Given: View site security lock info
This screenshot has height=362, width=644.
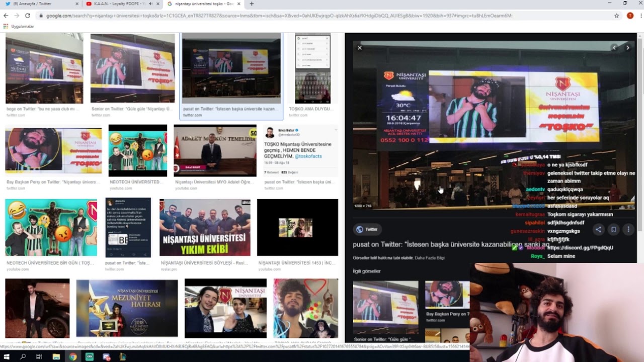Looking at the screenshot, I should (41, 16).
